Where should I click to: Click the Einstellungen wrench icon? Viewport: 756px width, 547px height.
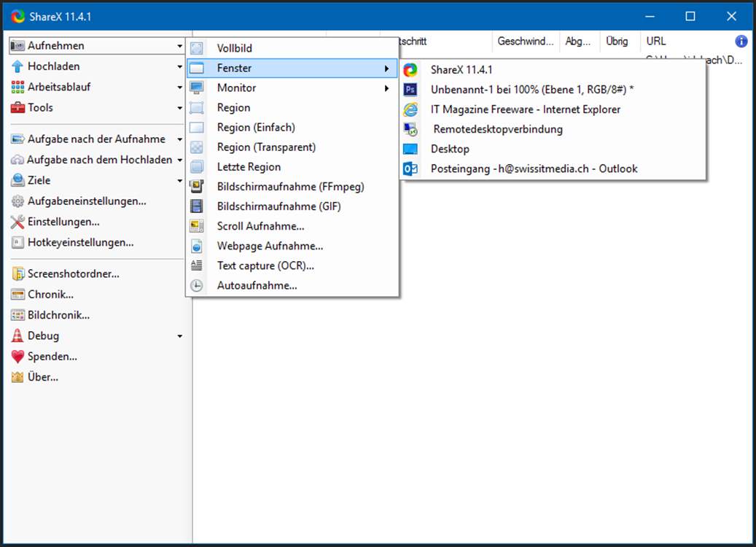17,222
